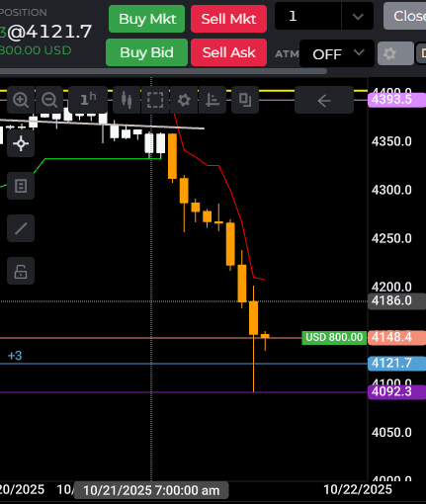426x504 pixels.
Task: Open the 1h timeframe selector
Action: [x=88, y=100]
